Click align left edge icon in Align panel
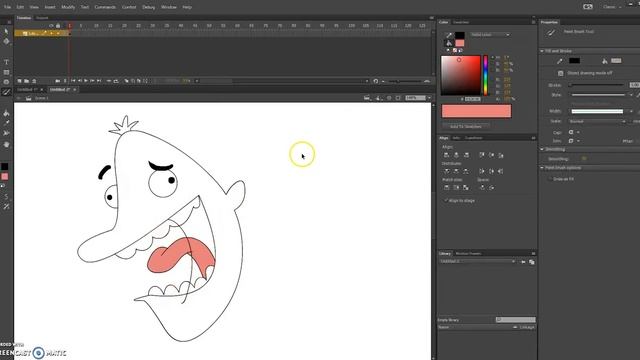The height and width of the screenshot is (360, 640). (447, 155)
